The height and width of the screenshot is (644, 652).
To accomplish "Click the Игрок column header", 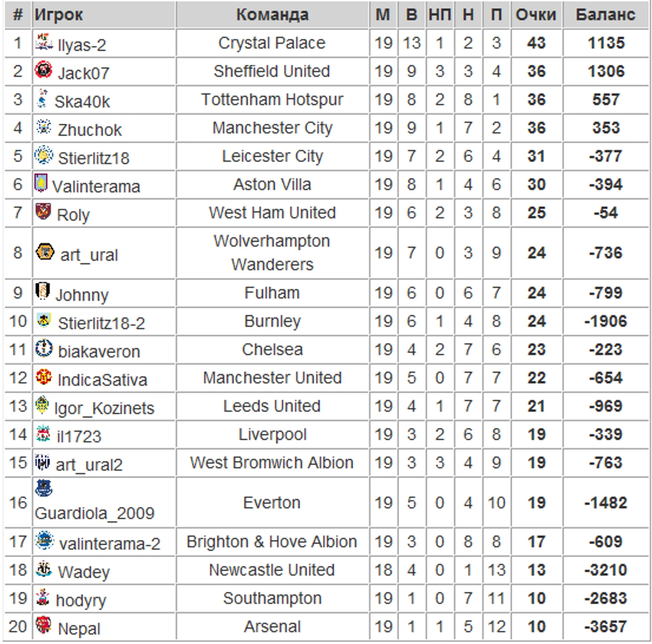I will click(59, 15).
